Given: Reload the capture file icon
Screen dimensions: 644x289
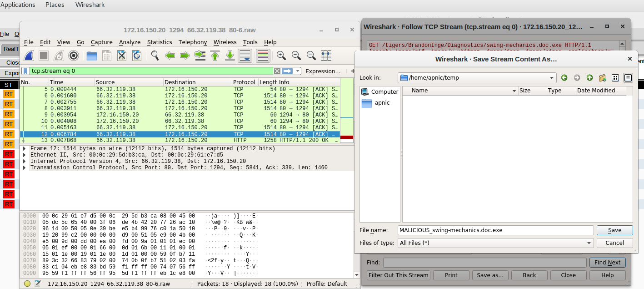Looking at the screenshot, I should [x=137, y=56].
